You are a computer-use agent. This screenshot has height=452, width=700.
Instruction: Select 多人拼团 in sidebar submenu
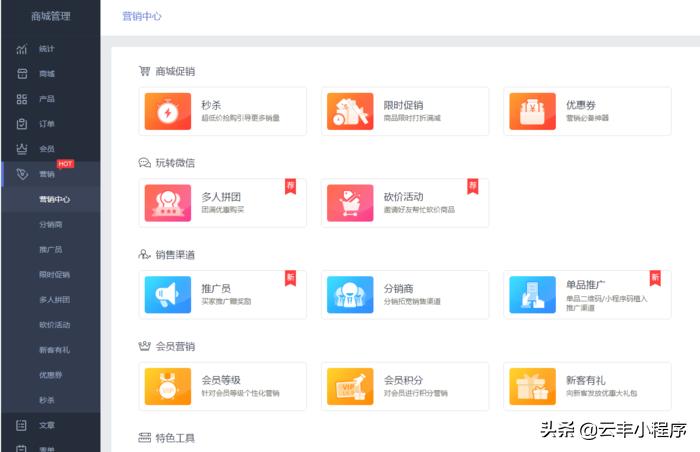click(x=54, y=299)
